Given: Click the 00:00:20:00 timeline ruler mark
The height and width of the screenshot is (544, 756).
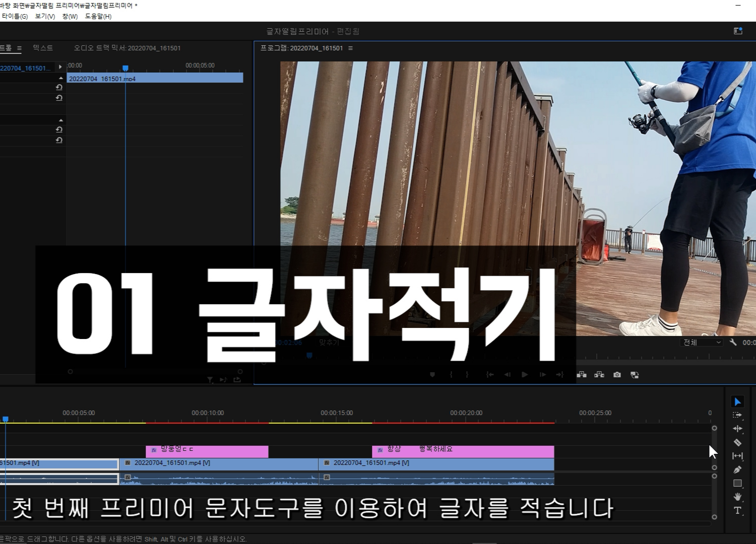Looking at the screenshot, I should [x=466, y=413].
